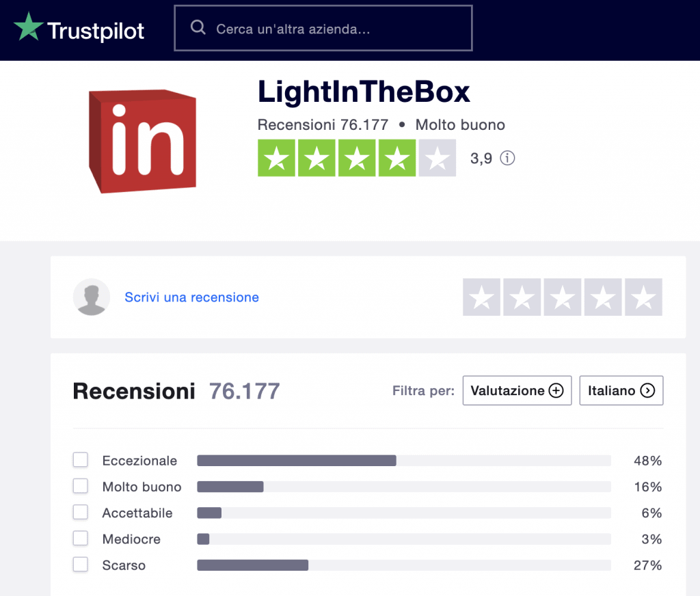Click the Accettabile 6% rating bar
Image resolution: width=700 pixels, height=596 pixels.
click(x=404, y=513)
